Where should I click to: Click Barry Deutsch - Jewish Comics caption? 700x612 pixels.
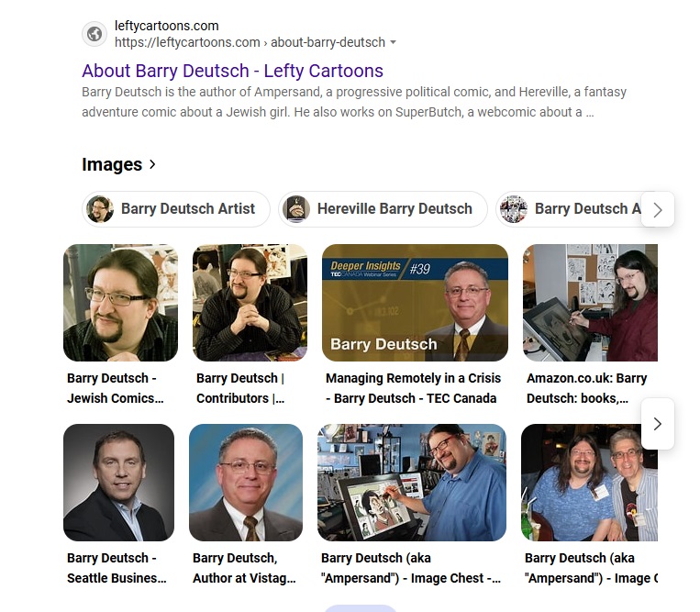click(116, 388)
